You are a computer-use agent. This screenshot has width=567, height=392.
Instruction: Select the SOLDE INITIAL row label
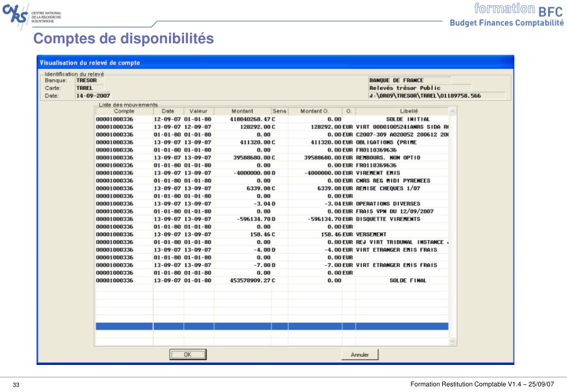[x=408, y=119]
